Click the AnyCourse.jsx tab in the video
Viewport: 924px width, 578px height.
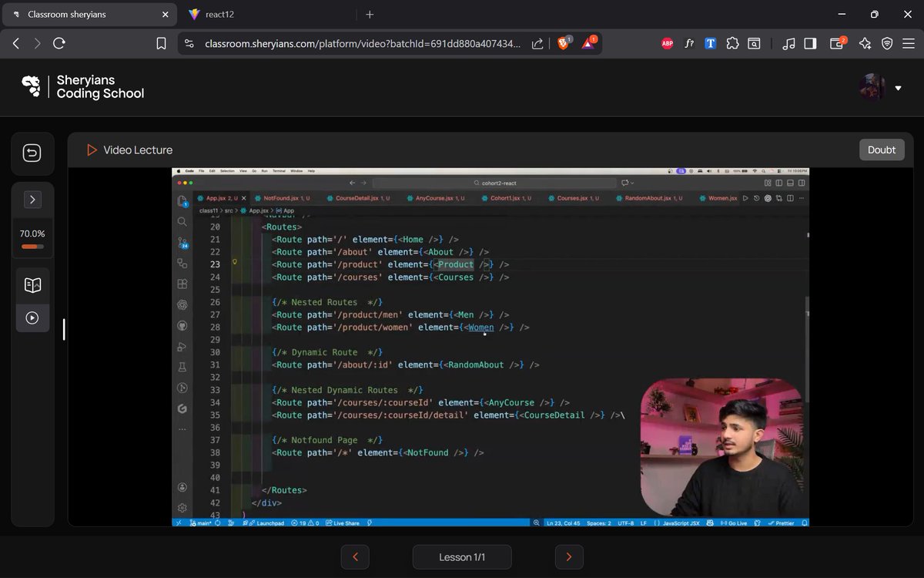point(440,198)
